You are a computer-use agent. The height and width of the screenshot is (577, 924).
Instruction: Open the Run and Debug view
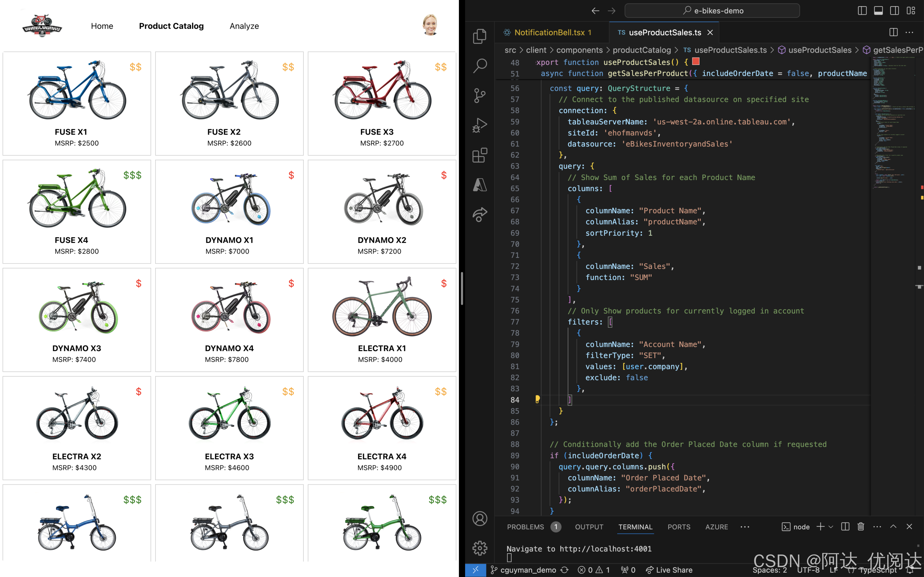click(480, 125)
